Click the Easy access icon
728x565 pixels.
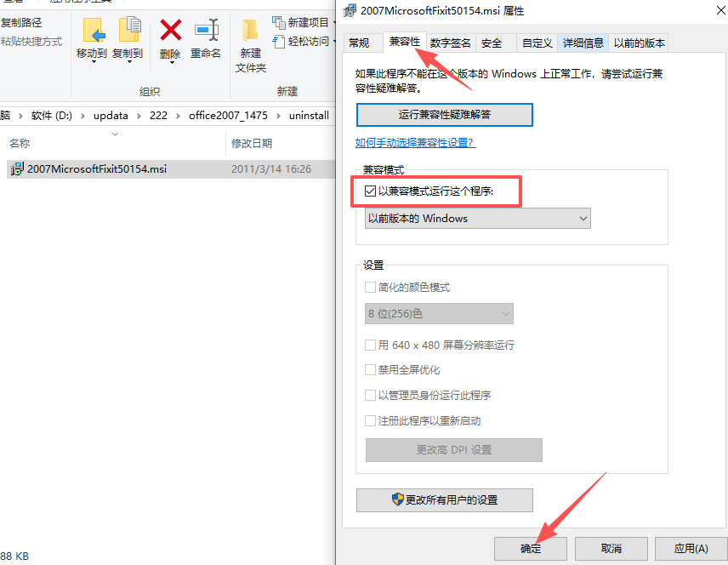pos(279,42)
